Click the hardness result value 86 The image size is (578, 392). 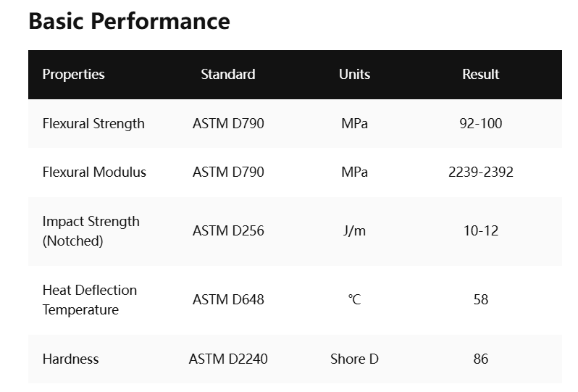point(481,359)
